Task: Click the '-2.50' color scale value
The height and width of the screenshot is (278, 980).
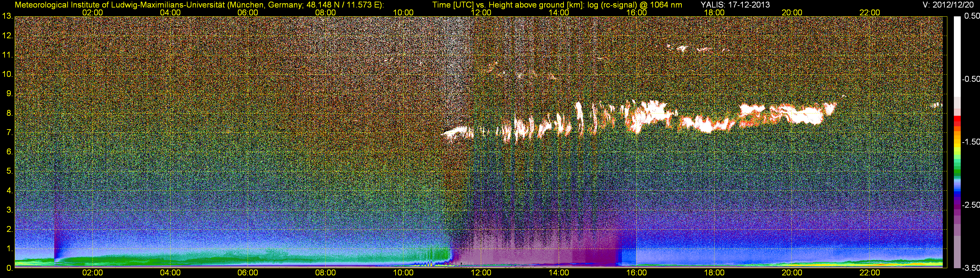Action: (970, 205)
